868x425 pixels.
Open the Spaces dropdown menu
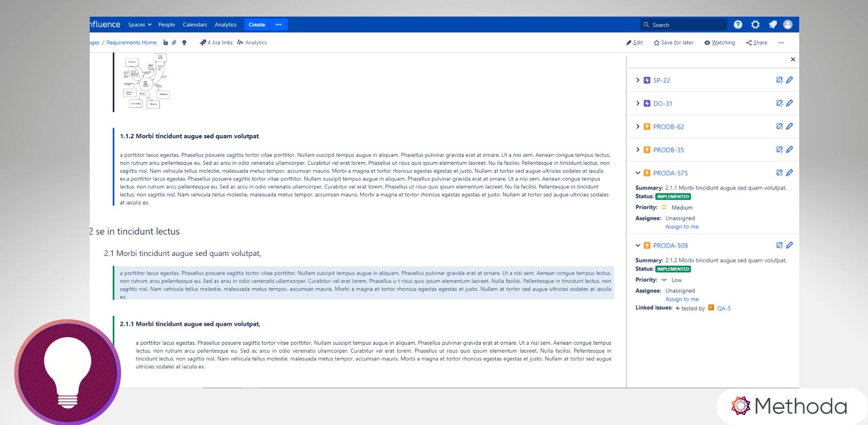[140, 25]
